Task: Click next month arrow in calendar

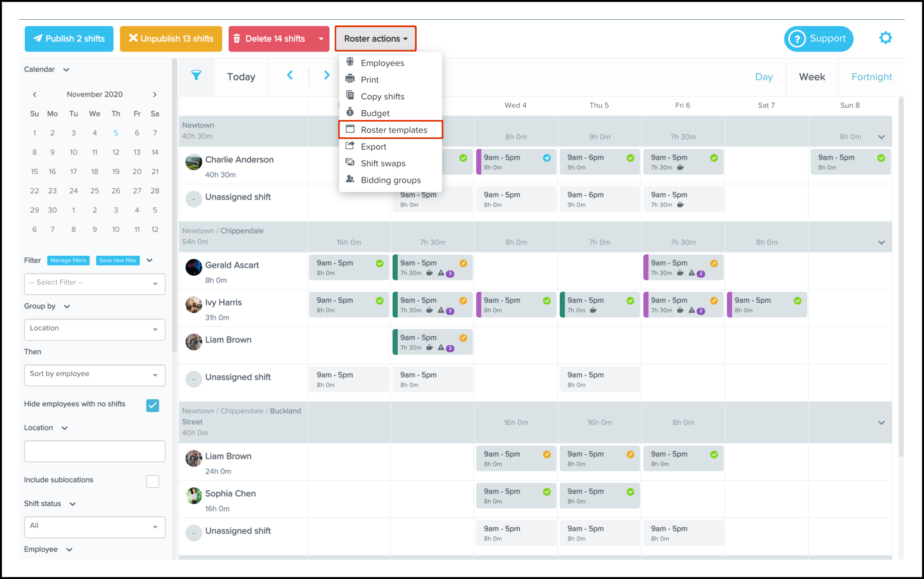Action: 155,95
